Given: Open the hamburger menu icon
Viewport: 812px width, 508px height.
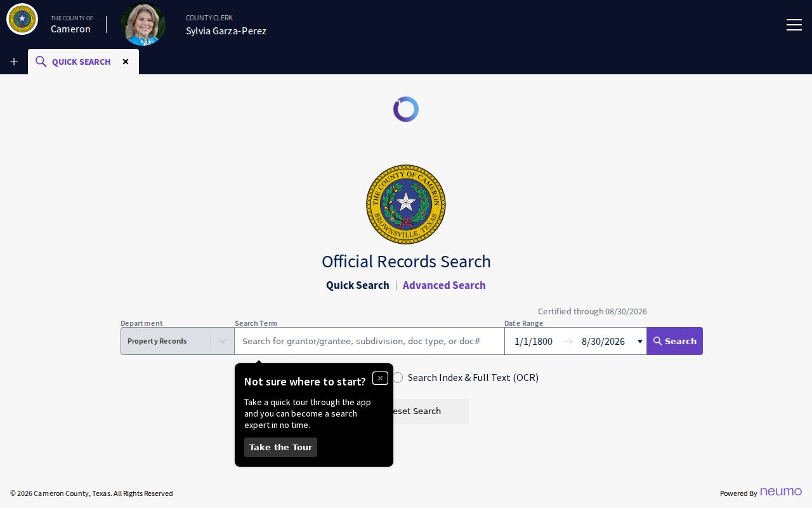Looking at the screenshot, I should click(x=794, y=25).
